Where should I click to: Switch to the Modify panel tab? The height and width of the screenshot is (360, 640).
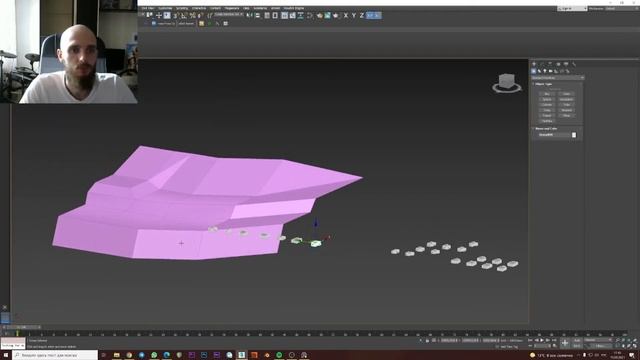tap(542, 64)
